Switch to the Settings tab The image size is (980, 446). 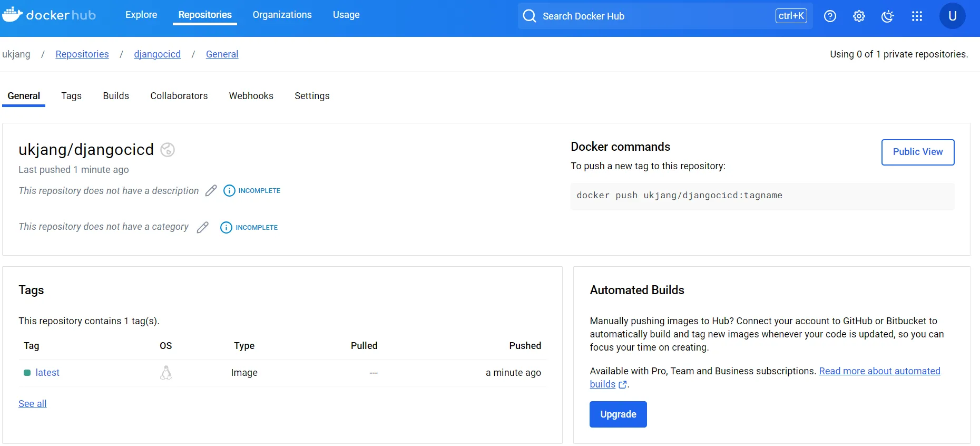(312, 96)
